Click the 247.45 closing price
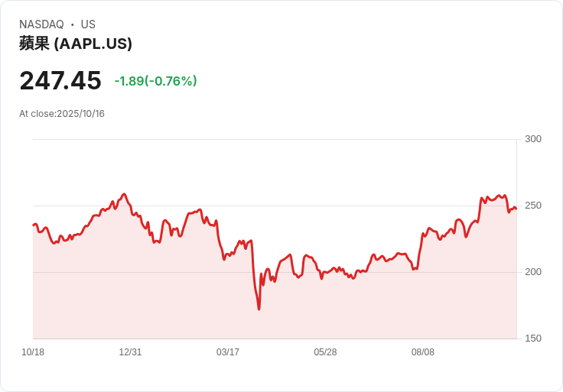 pos(60,81)
